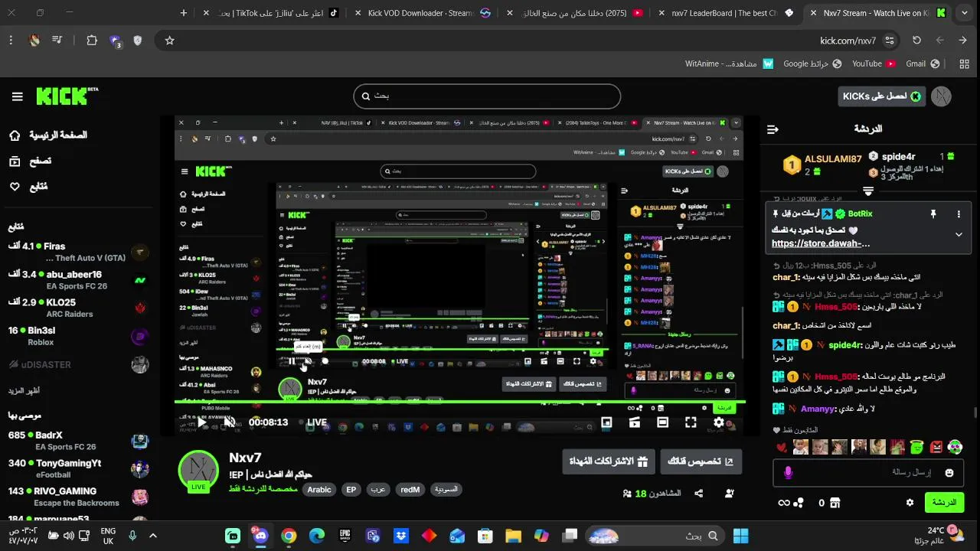Toggle mini player mode
The image size is (980, 551).
click(607, 422)
